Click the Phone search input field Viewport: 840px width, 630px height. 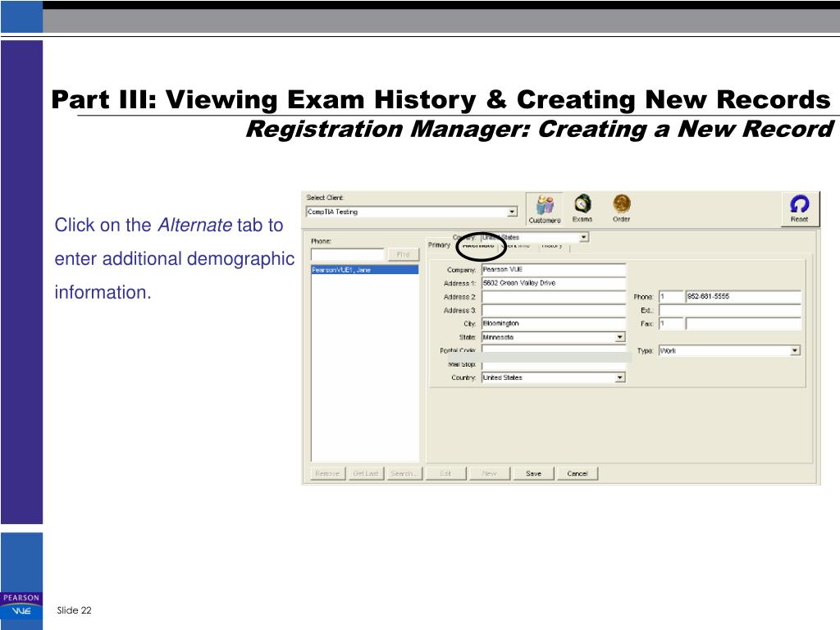coord(348,254)
